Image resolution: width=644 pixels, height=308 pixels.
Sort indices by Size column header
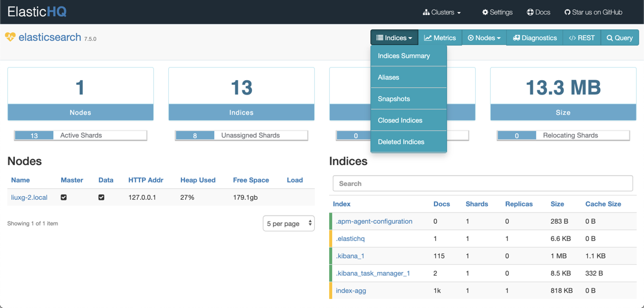pos(557,204)
